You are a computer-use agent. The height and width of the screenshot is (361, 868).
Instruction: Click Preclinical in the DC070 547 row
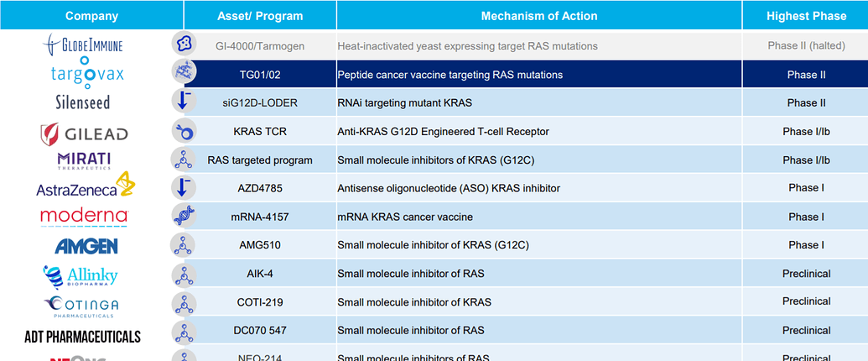(807, 331)
